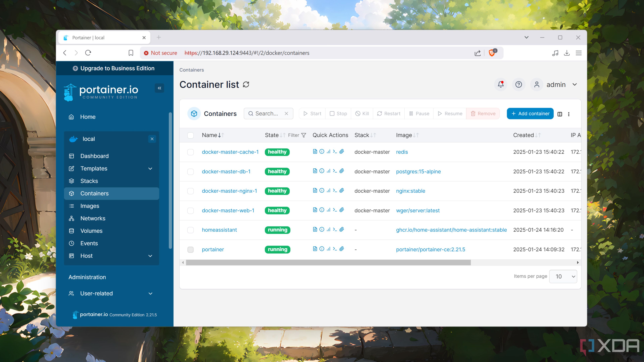This screenshot has width=644, height=362.
Task: Click the help question mark icon
Action: (x=519, y=85)
